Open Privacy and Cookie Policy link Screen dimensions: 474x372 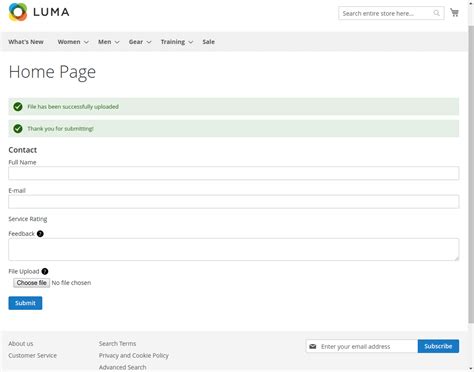point(134,355)
